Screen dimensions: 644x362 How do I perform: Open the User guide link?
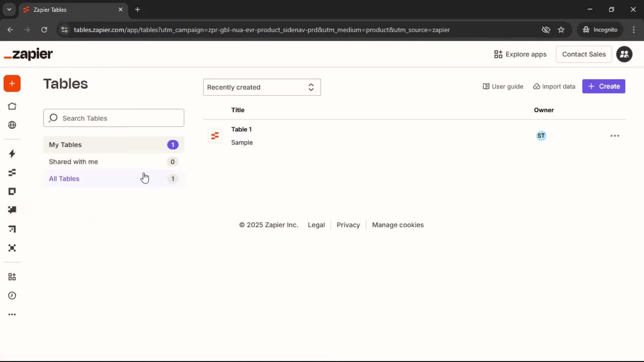pos(503,86)
